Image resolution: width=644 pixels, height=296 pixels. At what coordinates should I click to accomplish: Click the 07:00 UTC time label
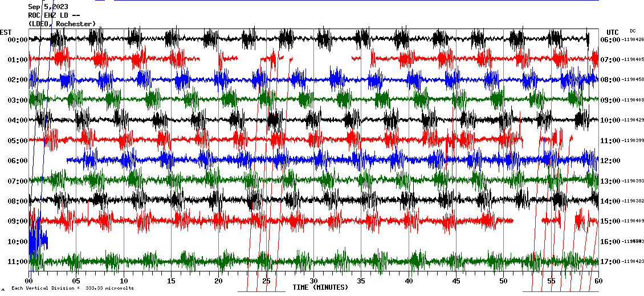point(610,60)
